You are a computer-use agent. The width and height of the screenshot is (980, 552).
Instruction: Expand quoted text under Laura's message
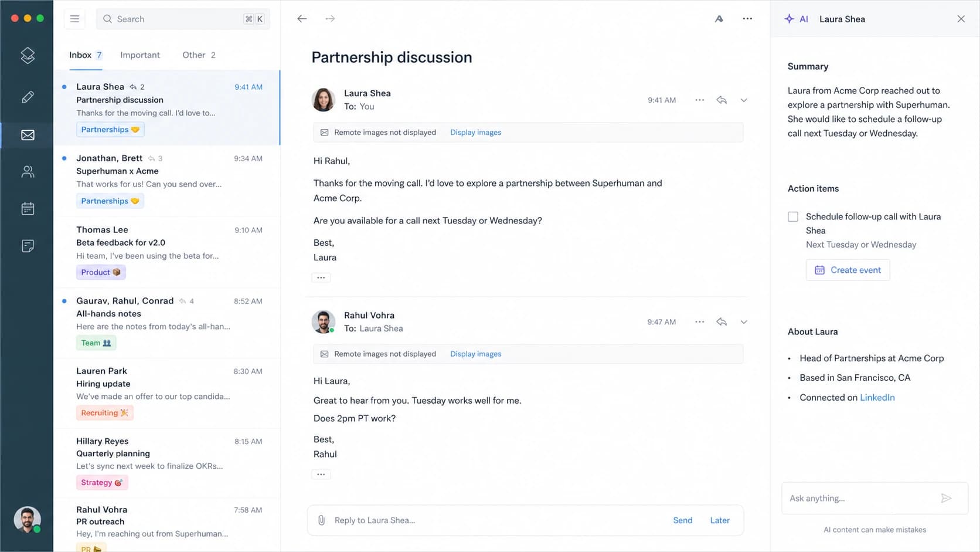coord(321,277)
